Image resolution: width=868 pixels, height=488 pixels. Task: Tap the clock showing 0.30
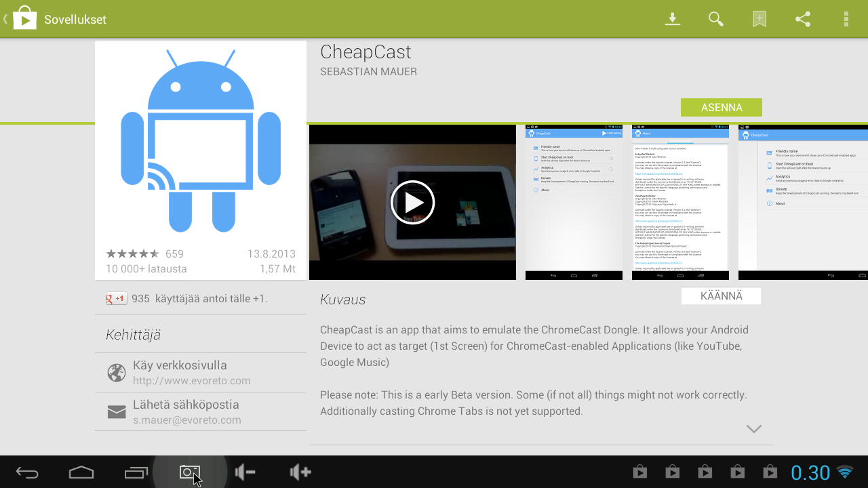coord(810,472)
